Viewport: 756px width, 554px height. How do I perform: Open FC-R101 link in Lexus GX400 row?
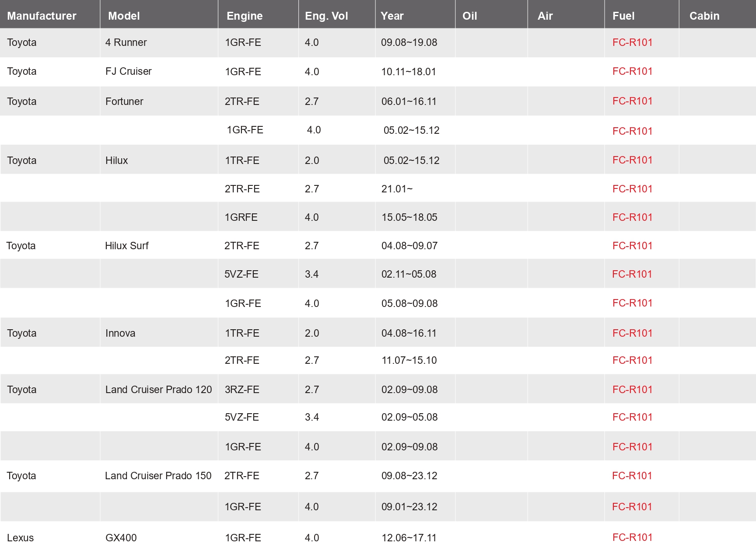click(x=632, y=537)
